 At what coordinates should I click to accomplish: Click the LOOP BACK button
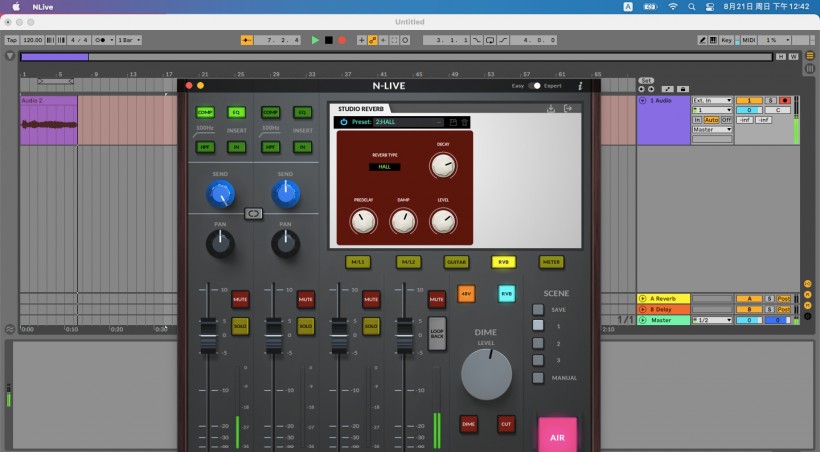click(x=437, y=331)
